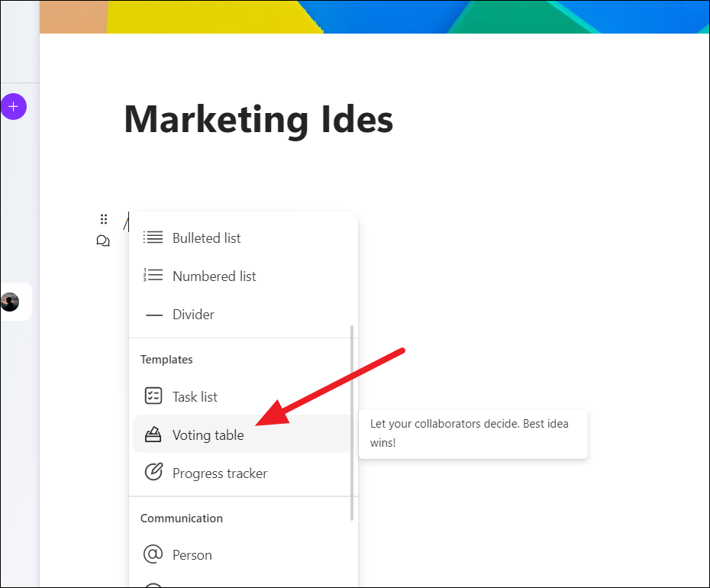This screenshot has width=710, height=588.
Task: Insert a Divider
Action: (x=242, y=314)
